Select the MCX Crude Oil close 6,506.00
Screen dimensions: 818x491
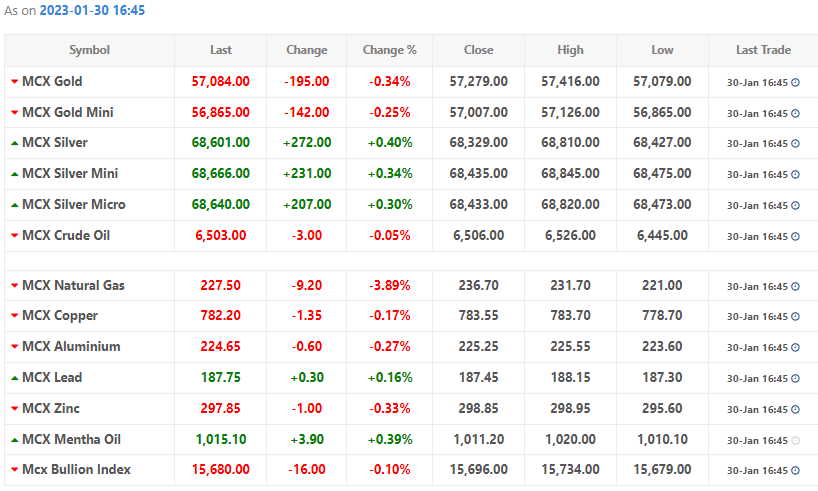click(x=479, y=235)
